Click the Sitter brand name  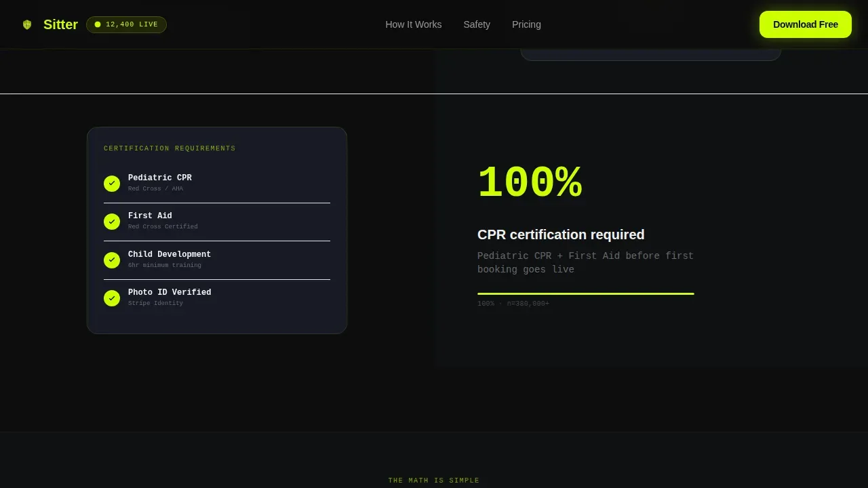point(60,24)
